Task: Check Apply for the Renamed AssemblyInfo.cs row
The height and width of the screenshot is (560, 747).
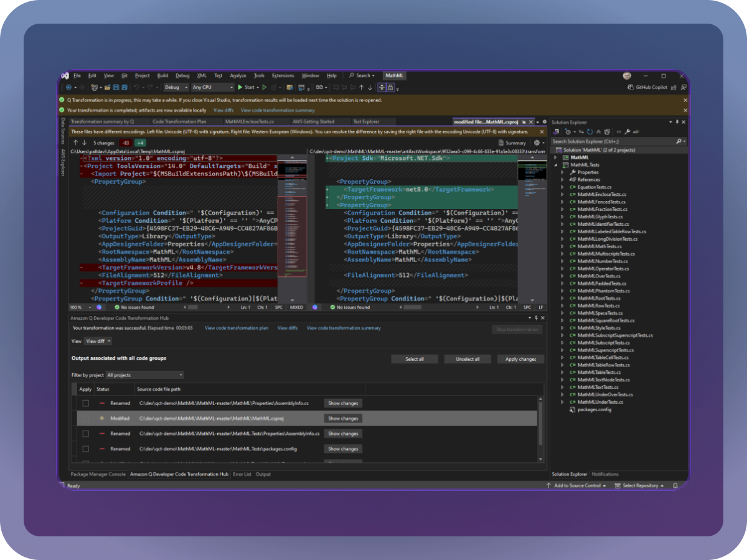Action: (86, 403)
